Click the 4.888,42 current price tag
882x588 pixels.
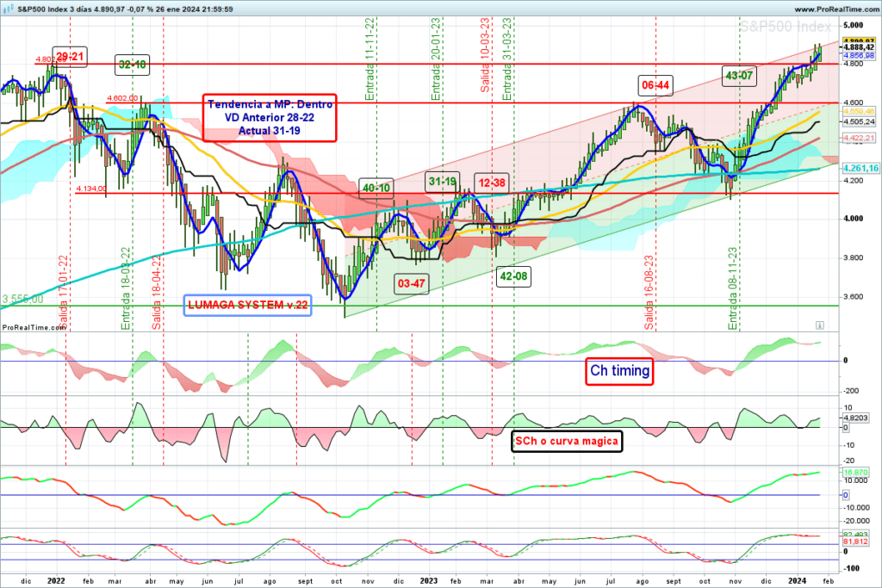[859, 48]
